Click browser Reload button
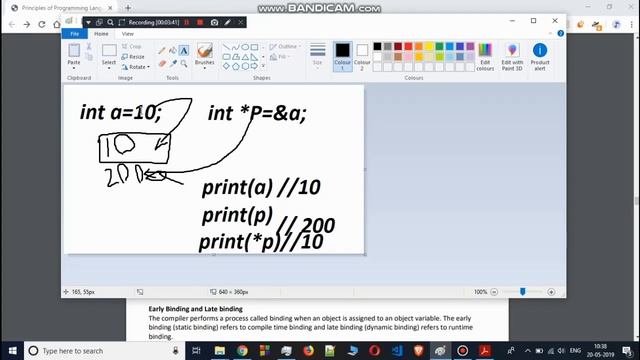The image size is (640, 360). point(42,24)
